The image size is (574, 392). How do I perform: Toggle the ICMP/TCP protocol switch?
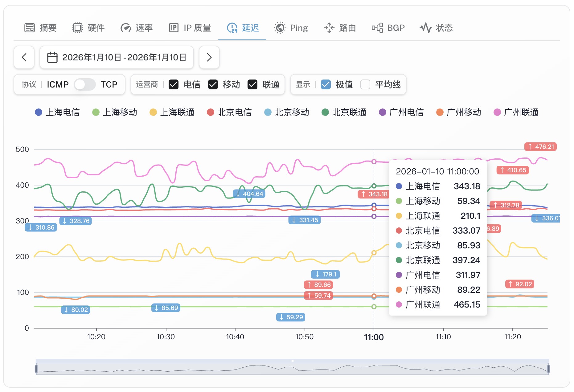click(85, 84)
